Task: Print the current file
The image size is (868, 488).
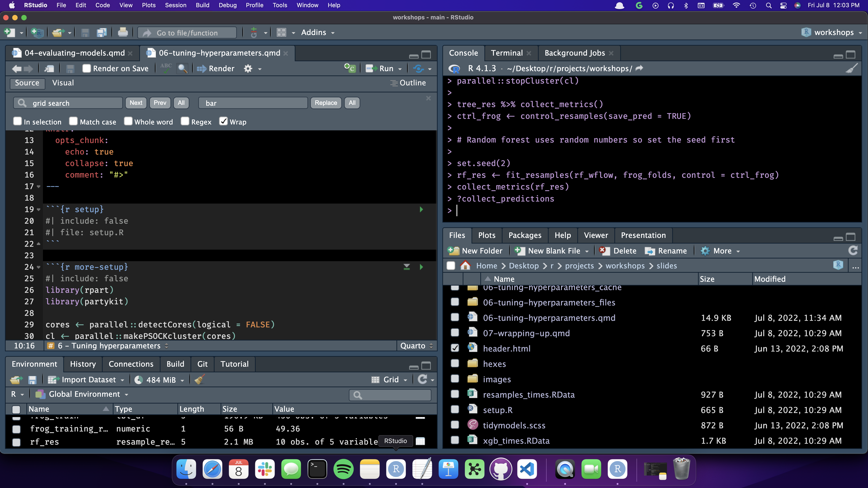Action: tap(123, 32)
